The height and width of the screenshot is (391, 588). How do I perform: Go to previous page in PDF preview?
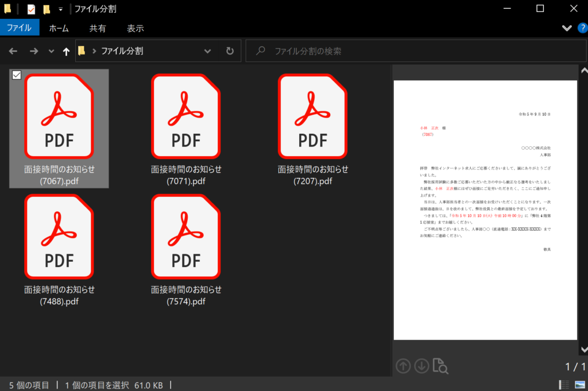pyautogui.click(x=404, y=366)
